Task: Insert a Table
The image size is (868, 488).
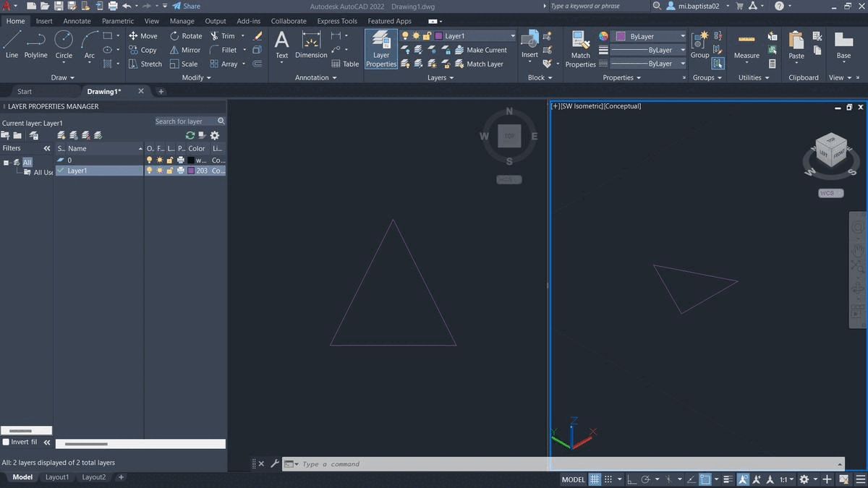Action: pos(345,64)
